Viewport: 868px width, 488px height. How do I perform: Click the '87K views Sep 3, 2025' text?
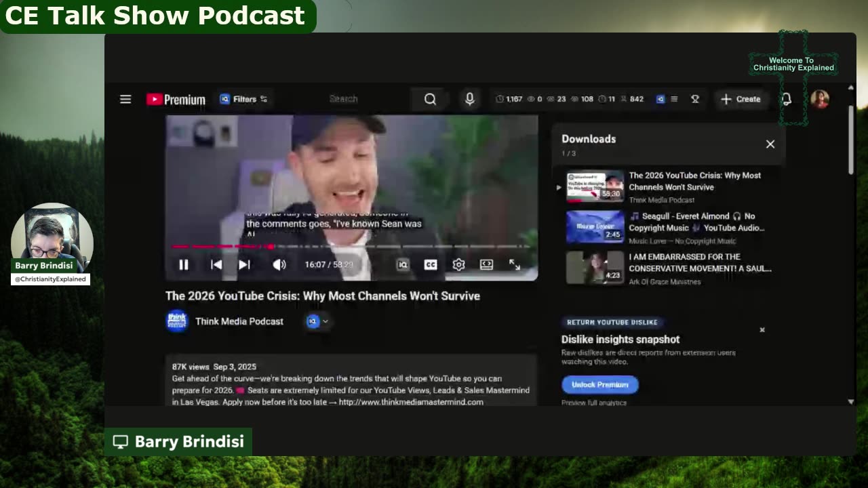tap(214, 367)
